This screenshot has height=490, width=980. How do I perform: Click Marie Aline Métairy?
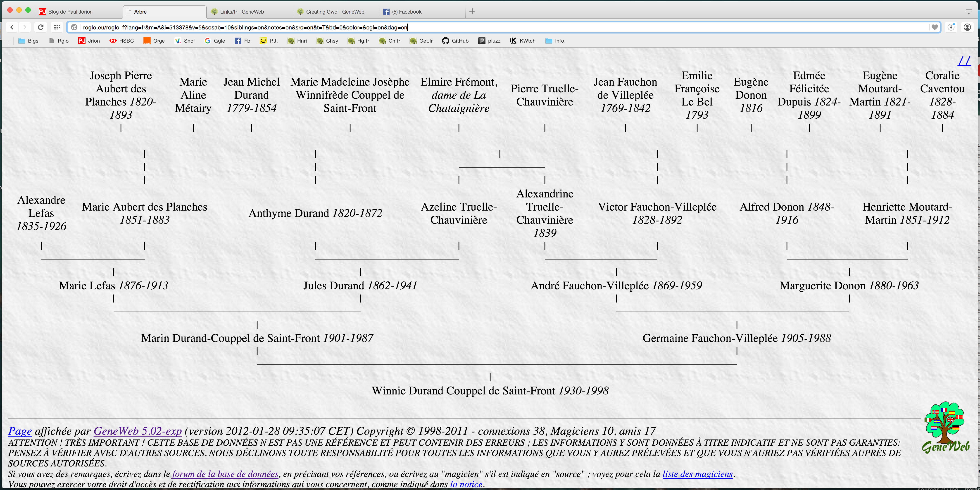(x=193, y=95)
